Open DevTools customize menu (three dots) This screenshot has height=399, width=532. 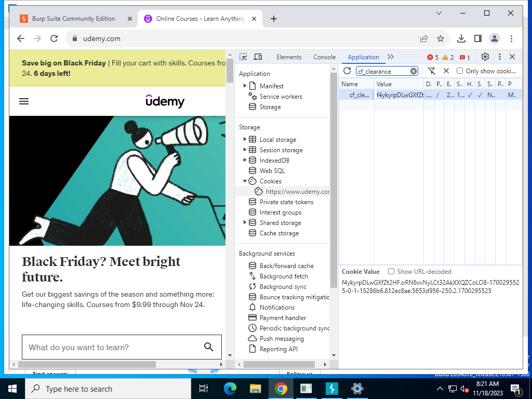pyautogui.click(x=499, y=57)
